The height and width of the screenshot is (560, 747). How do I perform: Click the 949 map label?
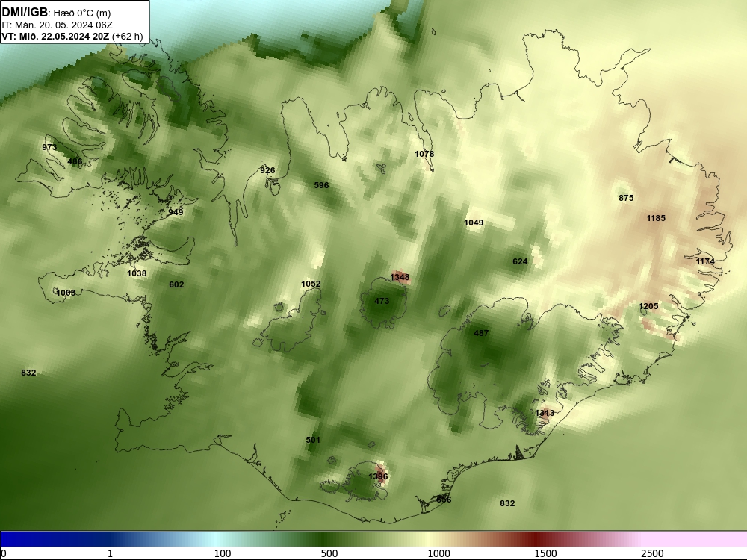[x=176, y=212]
